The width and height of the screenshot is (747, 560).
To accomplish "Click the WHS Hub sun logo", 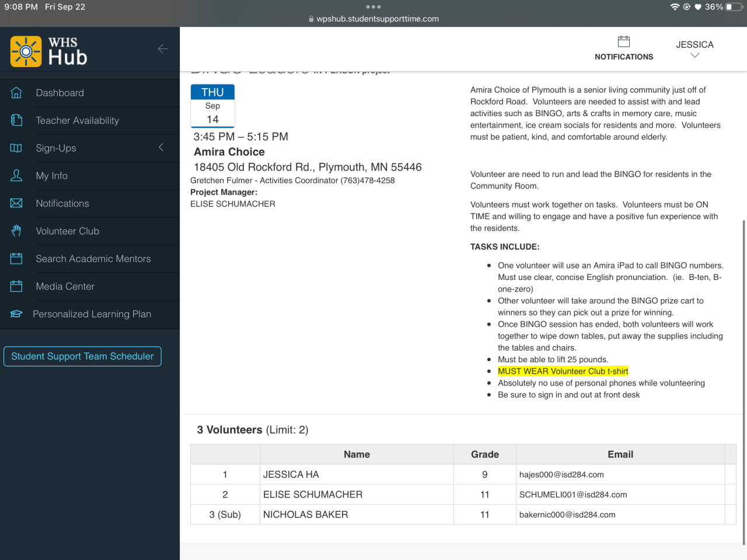I will pos(26,51).
